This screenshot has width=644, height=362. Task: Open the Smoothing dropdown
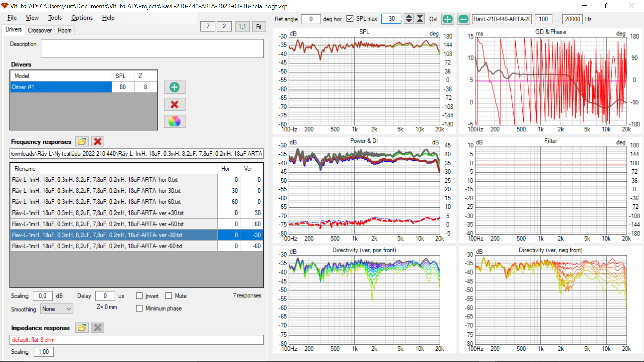(57, 309)
